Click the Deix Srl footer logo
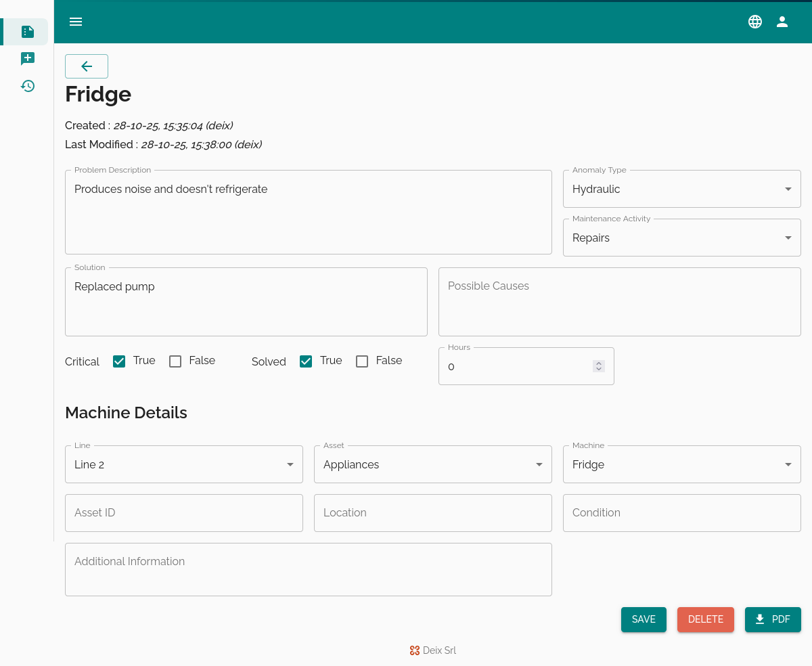This screenshot has width=812, height=666. [x=415, y=650]
